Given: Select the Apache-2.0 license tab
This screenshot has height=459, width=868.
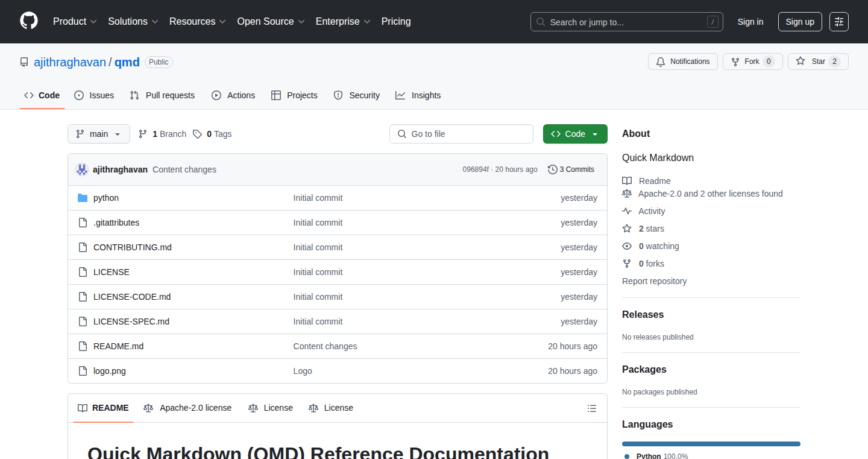Looking at the screenshot, I should coord(187,408).
